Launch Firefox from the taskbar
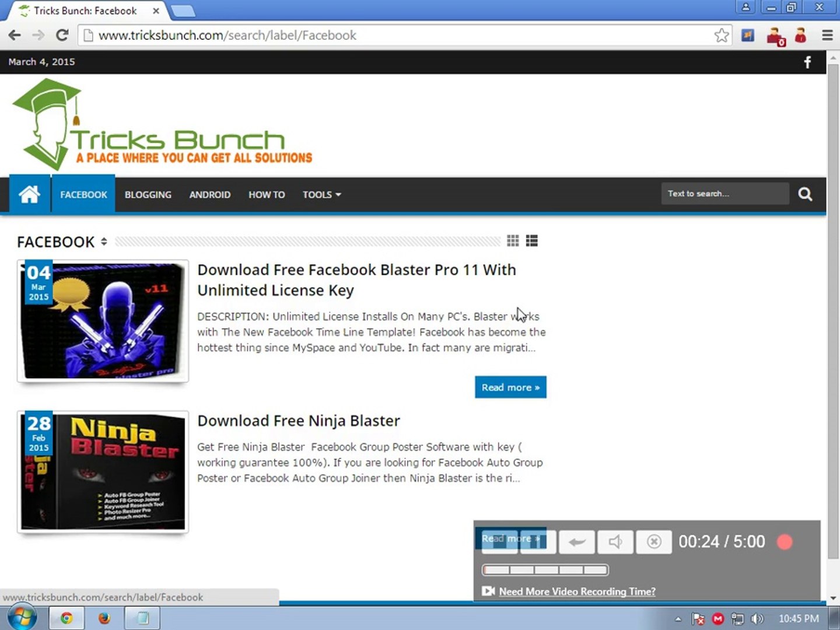The image size is (840, 630). pyautogui.click(x=104, y=618)
